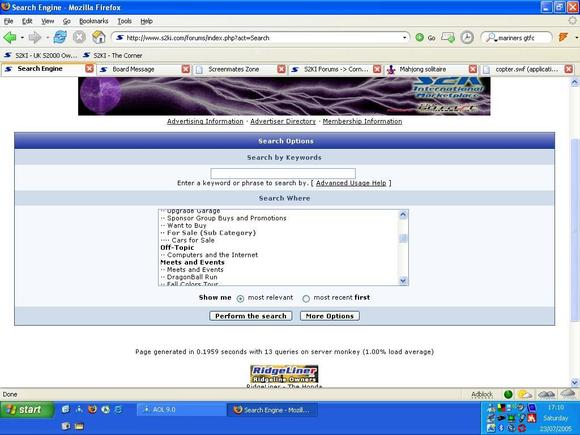Select Sponsor Group Buys and Promotions in the list
Viewport: 580px width, 435px height.
(226, 218)
